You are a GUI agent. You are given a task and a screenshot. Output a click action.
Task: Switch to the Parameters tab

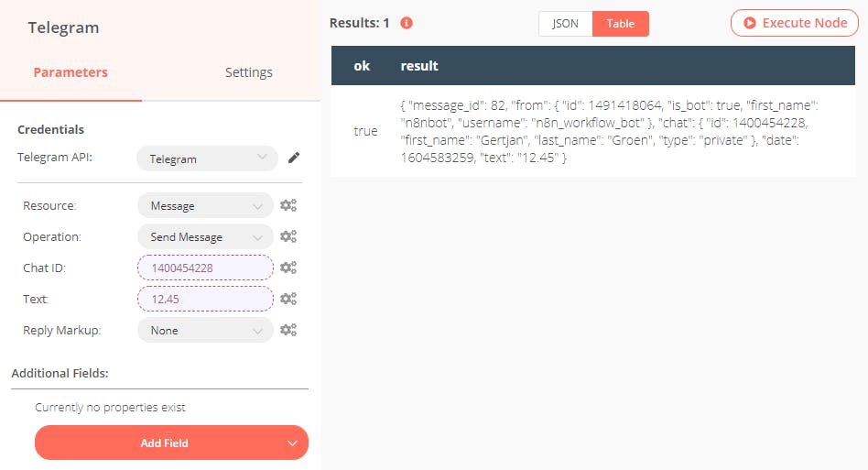(71, 72)
